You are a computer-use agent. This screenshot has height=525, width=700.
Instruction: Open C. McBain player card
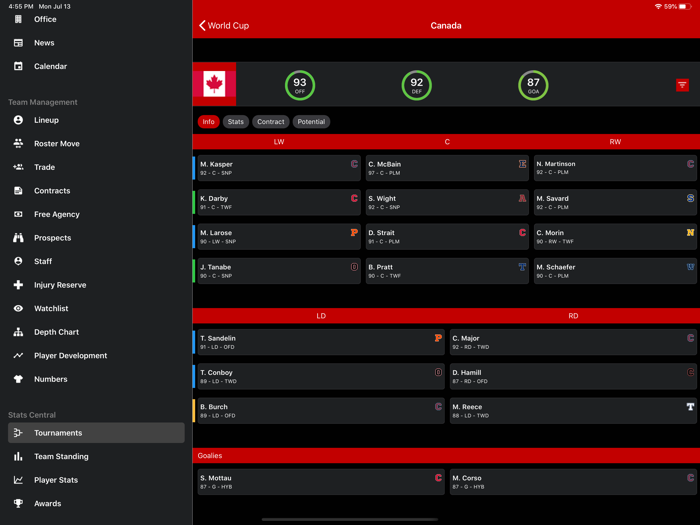pyautogui.click(x=447, y=168)
